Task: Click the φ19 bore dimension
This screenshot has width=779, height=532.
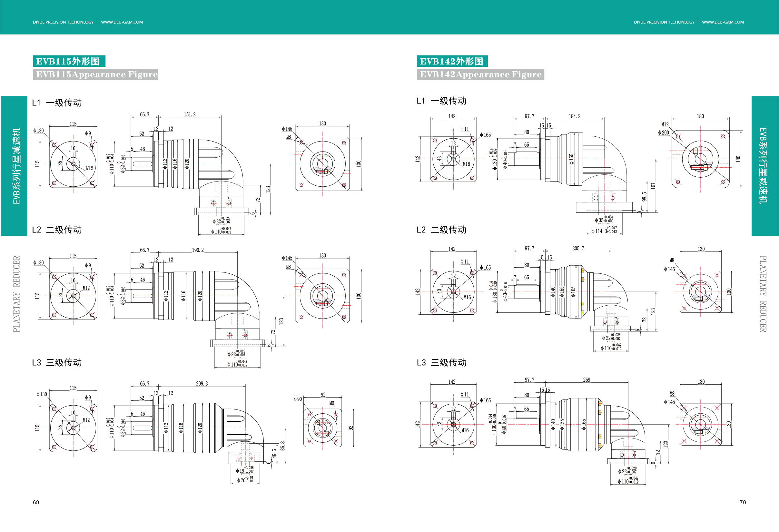Action: (245, 470)
